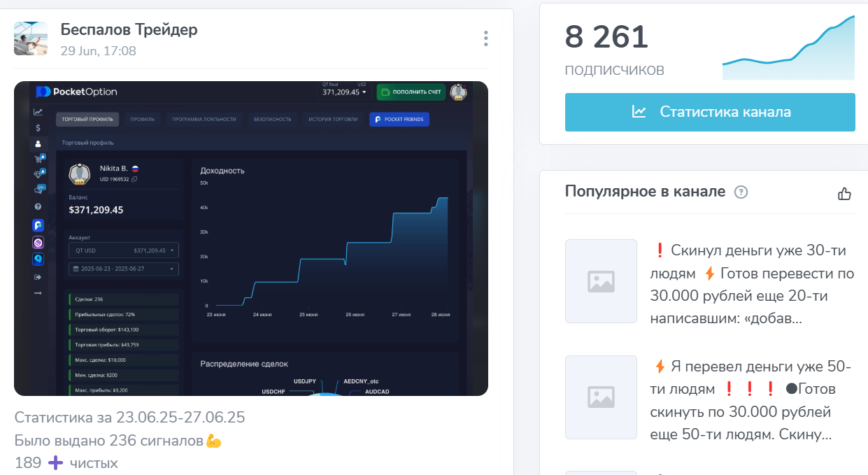The width and height of the screenshot is (868, 475).
Task: Click the Сделки: 236 stat row
Action: click(124, 299)
